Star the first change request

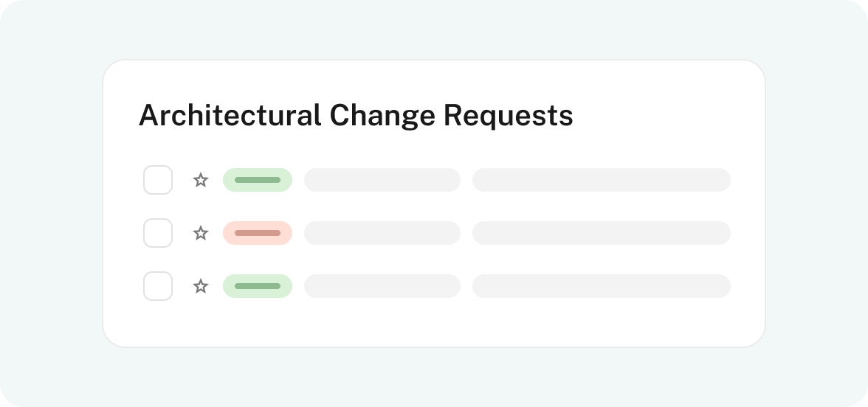(201, 180)
